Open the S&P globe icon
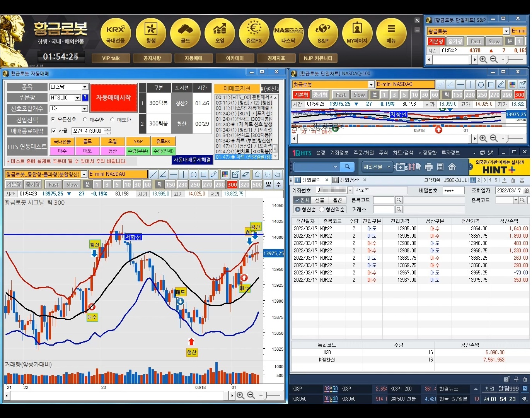The image size is (532, 418). (323, 33)
